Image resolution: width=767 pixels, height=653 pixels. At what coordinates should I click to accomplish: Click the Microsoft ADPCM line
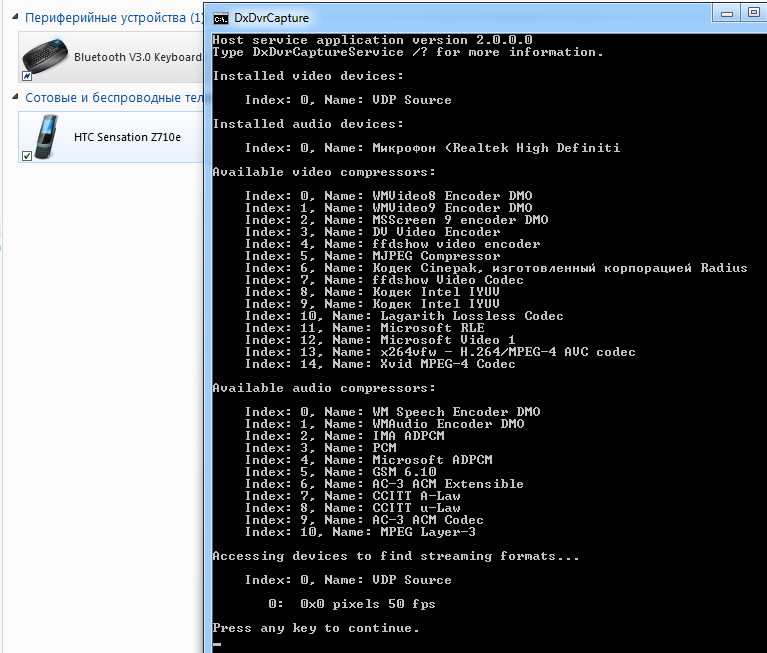tap(368, 460)
